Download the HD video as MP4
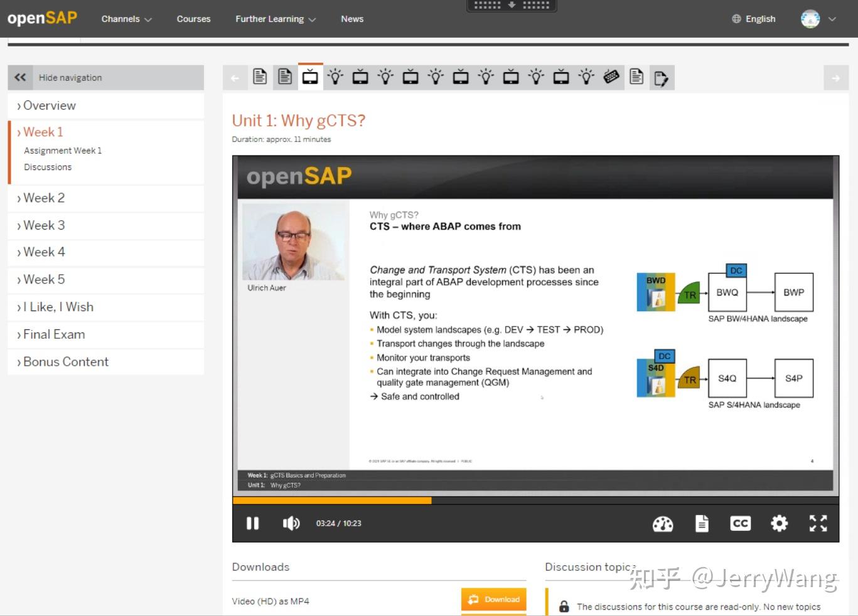The image size is (858, 616). coord(493,600)
